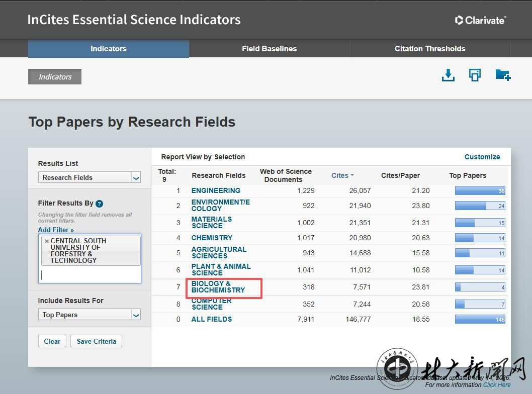Click the Clarivate logo
Viewport: 532px width, 394px height.
480,20
